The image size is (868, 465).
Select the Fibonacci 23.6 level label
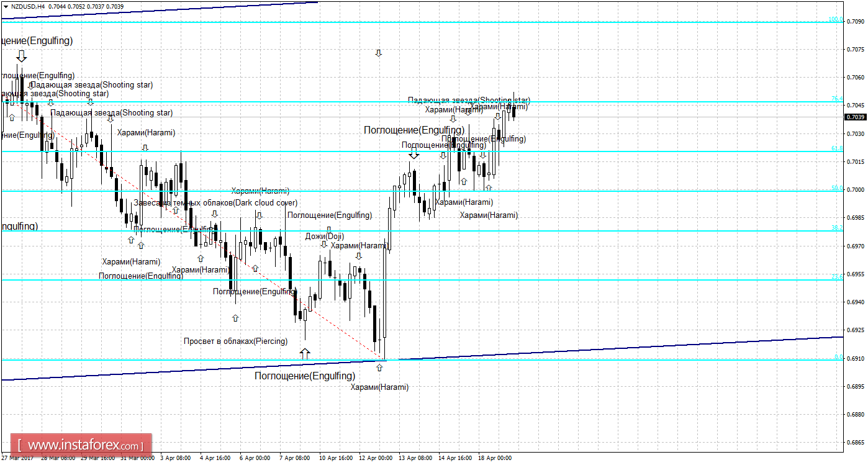tap(837, 277)
